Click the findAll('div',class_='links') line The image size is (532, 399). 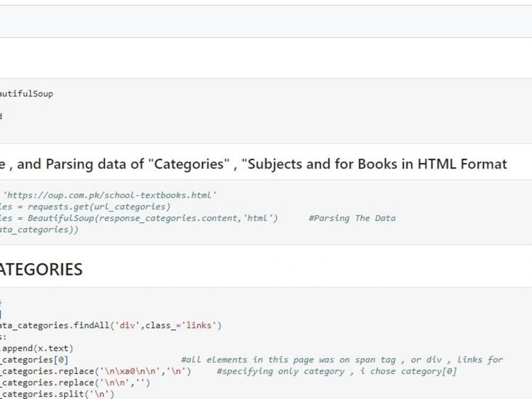pyautogui.click(x=112, y=325)
